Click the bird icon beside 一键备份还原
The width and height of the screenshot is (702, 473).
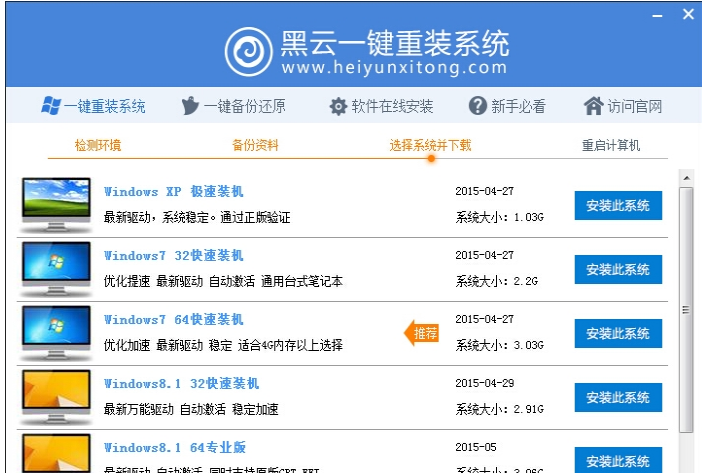pos(190,106)
